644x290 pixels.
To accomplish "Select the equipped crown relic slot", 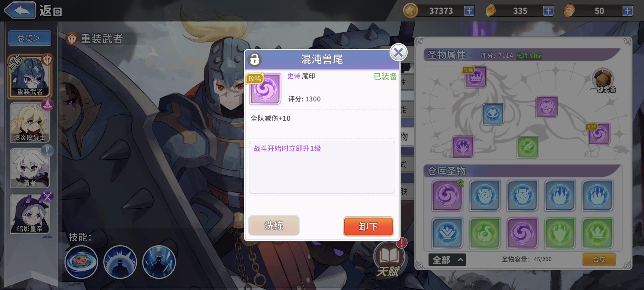I will coord(475,77).
